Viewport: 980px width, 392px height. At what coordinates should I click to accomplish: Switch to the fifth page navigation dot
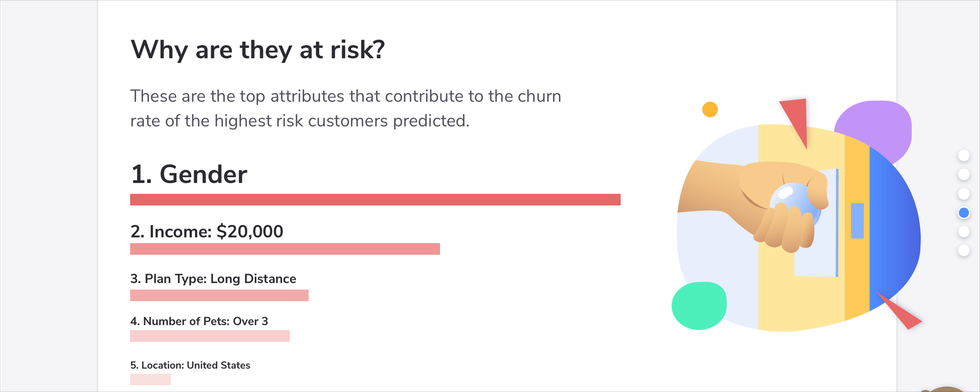964,231
